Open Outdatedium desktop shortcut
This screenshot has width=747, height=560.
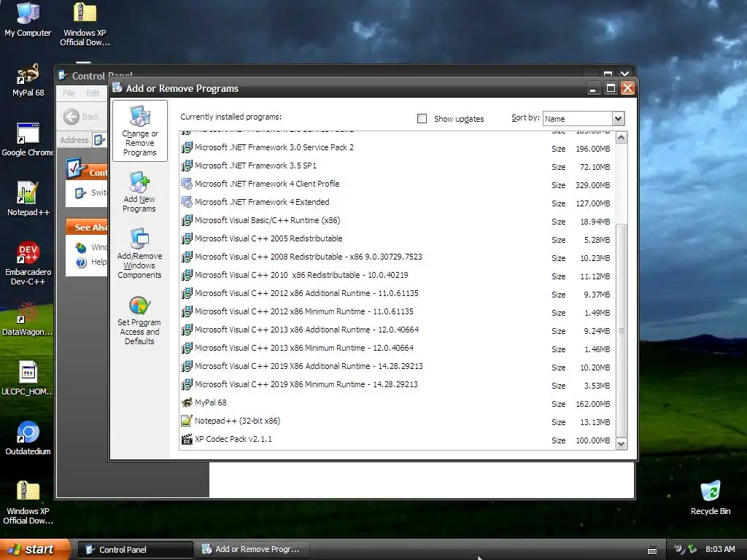point(28,438)
